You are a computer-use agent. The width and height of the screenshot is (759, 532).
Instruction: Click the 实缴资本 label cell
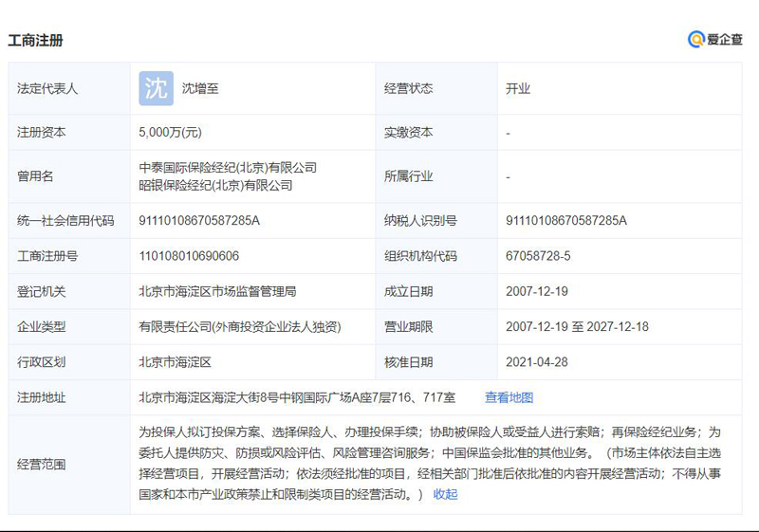pos(436,133)
